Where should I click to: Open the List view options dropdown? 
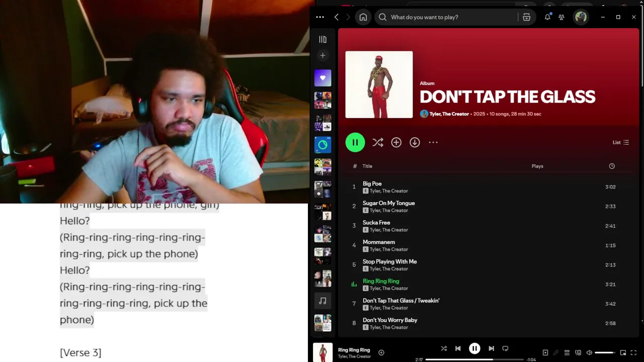[x=621, y=142]
